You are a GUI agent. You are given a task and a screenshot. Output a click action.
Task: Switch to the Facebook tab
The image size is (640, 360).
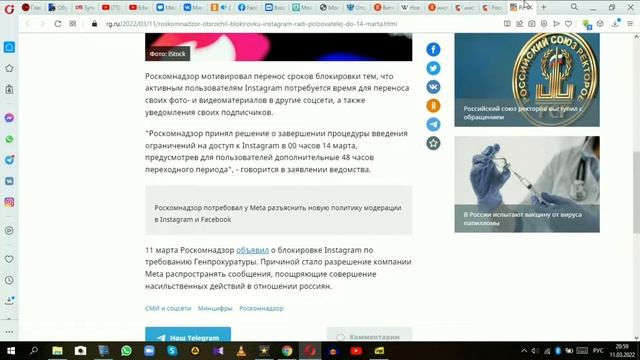[x=247, y=7]
